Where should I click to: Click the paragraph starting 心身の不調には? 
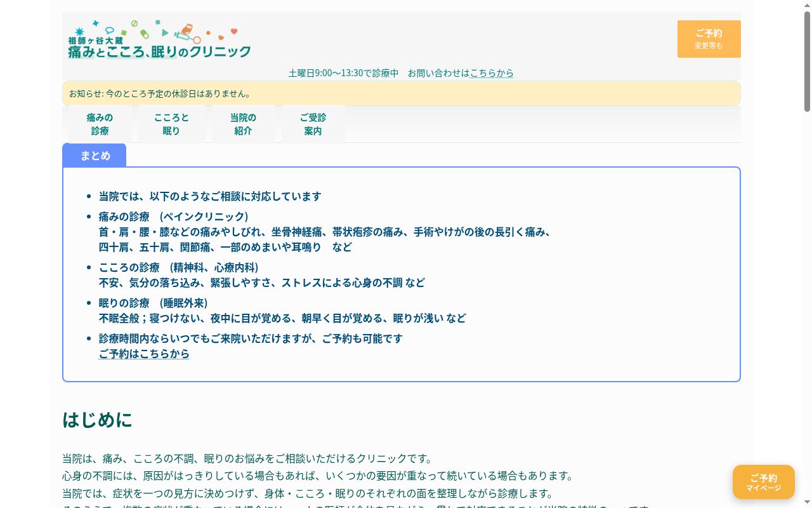pos(318,476)
